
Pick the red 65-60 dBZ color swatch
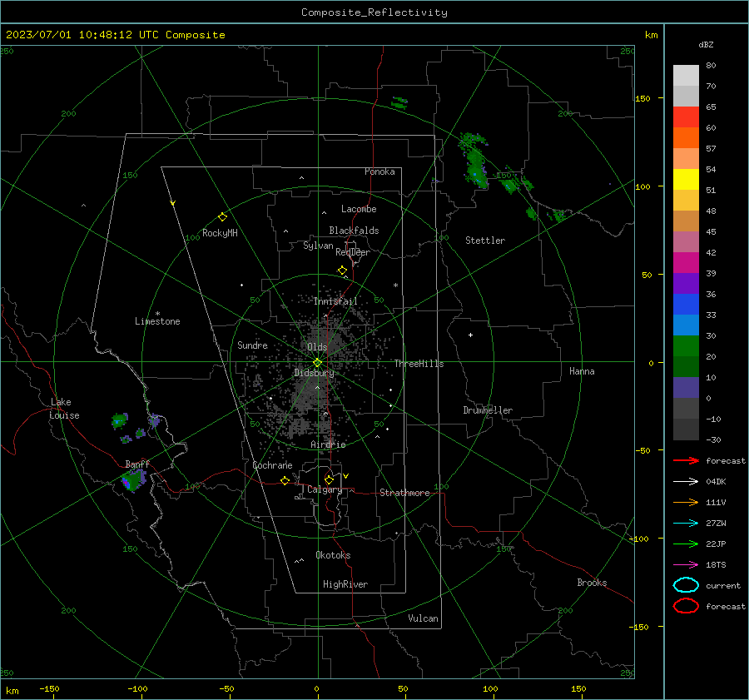click(686, 117)
